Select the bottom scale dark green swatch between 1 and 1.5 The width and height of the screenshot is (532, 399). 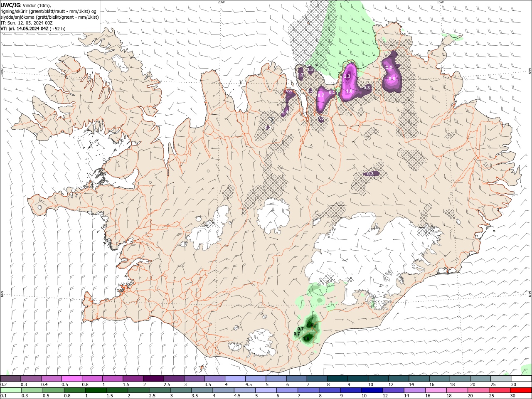point(96,390)
